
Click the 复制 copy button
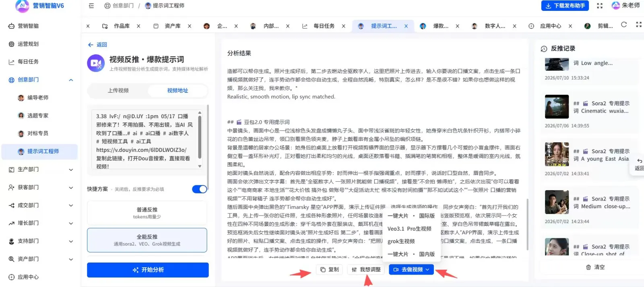pos(330,270)
